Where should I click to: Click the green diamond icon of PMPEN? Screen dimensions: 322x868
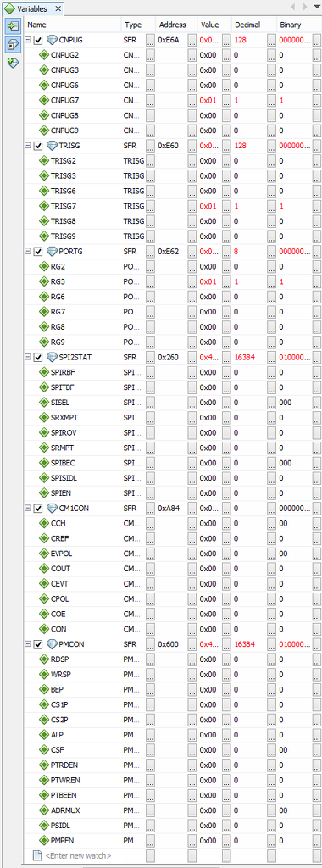[44, 840]
